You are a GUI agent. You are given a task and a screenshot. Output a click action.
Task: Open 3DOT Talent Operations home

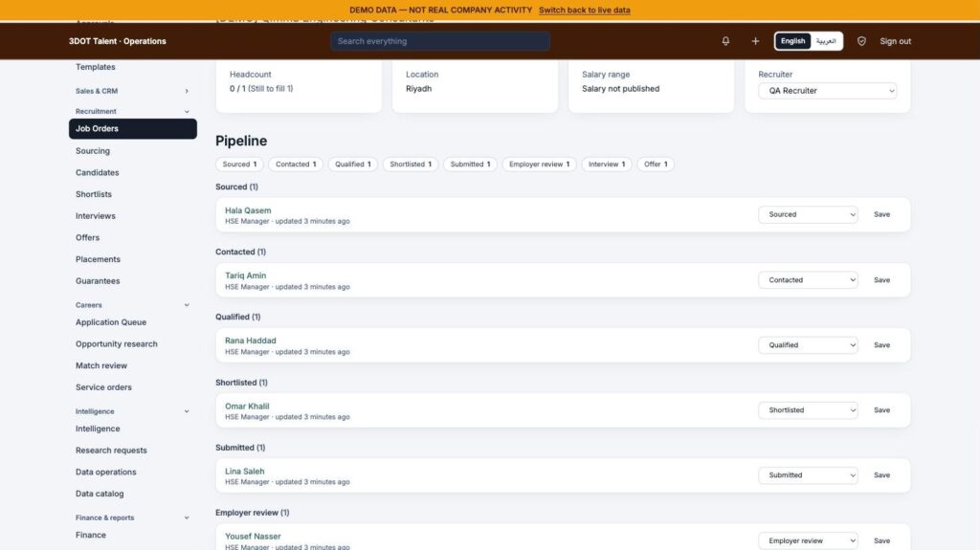pos(118,41)
